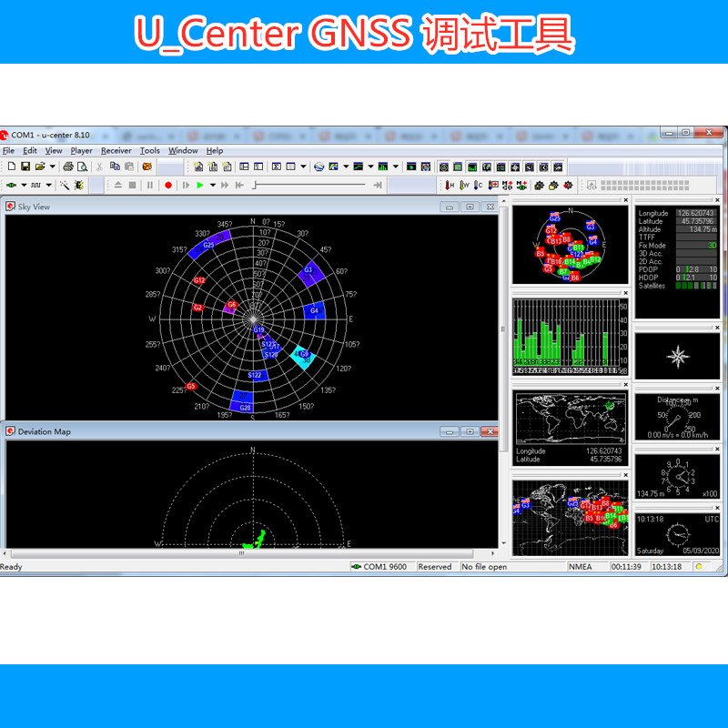Click the red Record button

(168, 186)
